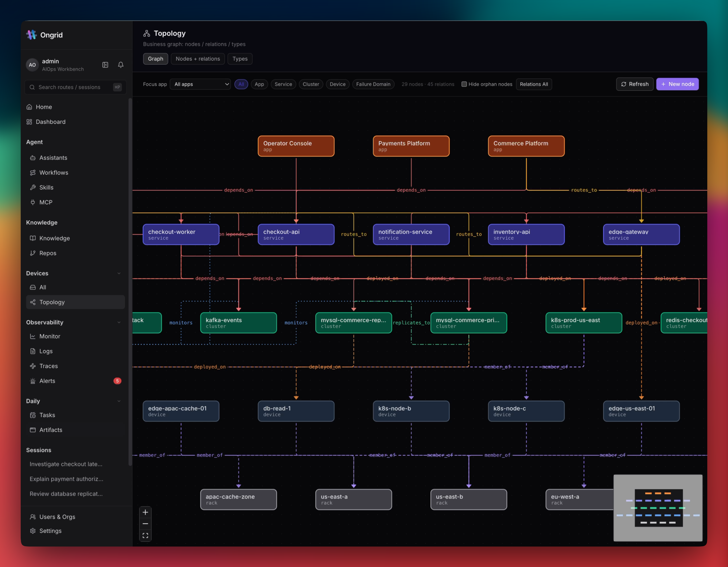Click the Assistants robot icon
Viewport: 728px width, 567px height.
coord(33,158)
